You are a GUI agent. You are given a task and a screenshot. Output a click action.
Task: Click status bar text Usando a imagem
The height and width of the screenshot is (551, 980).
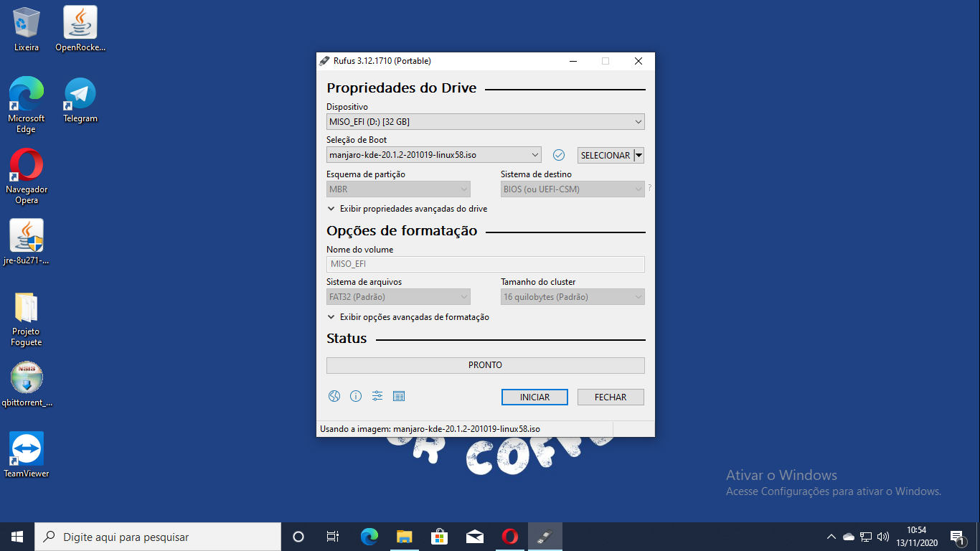click(430, 429)
